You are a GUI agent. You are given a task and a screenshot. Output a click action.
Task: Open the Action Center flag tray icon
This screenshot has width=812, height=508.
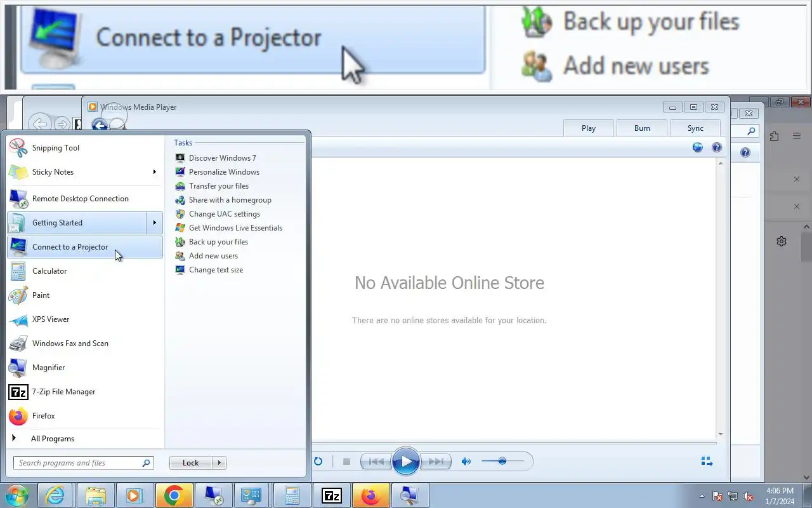point(717,496)
